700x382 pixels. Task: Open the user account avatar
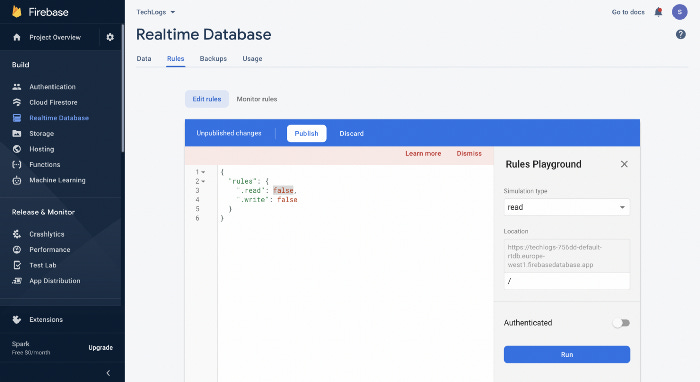(x=679, y=12)
